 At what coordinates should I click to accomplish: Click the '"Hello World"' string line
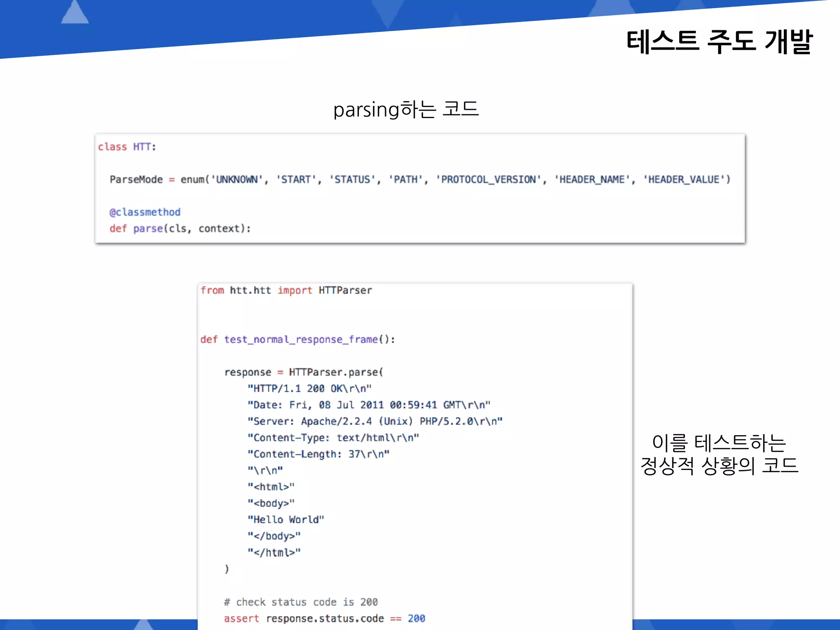[x=286, y=520]
